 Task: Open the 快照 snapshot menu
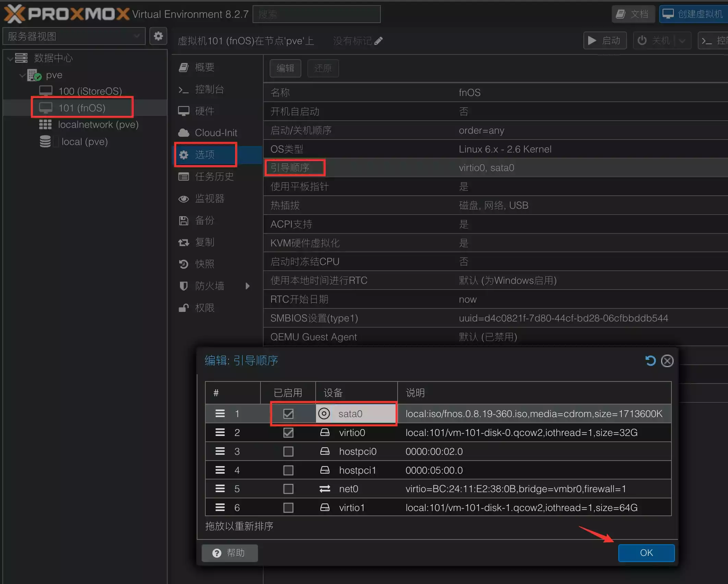coord(204,264)
